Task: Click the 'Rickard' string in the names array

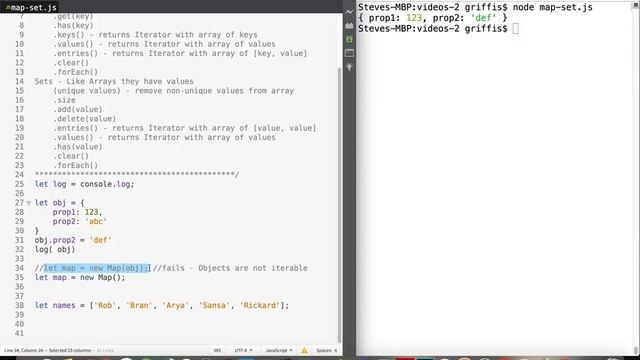Action: point(260,305)
